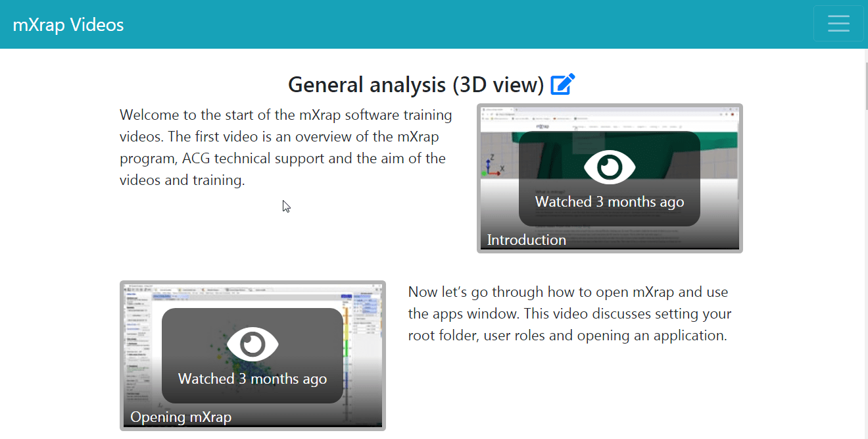The height and width of the screenshot is (439, 868).
Task: Click the 'Welcome to the start' paragraph
Action: [x=286, y=147]
